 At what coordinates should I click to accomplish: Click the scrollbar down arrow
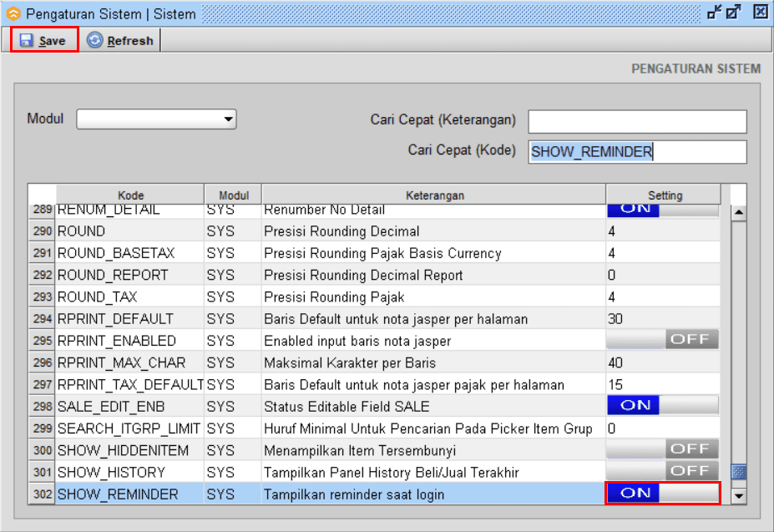point(738,495)
